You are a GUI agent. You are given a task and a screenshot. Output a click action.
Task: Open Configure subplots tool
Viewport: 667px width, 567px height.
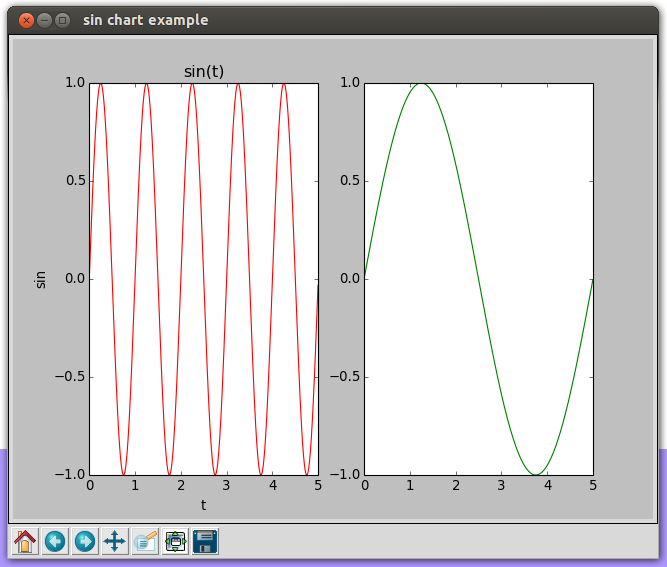[x=175, y=541]
